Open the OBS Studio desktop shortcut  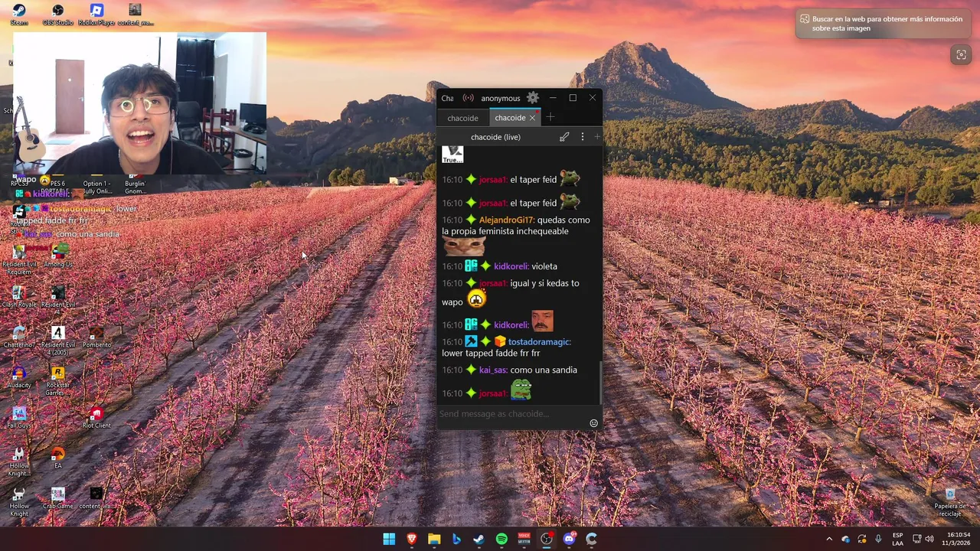tap(57, 15)
